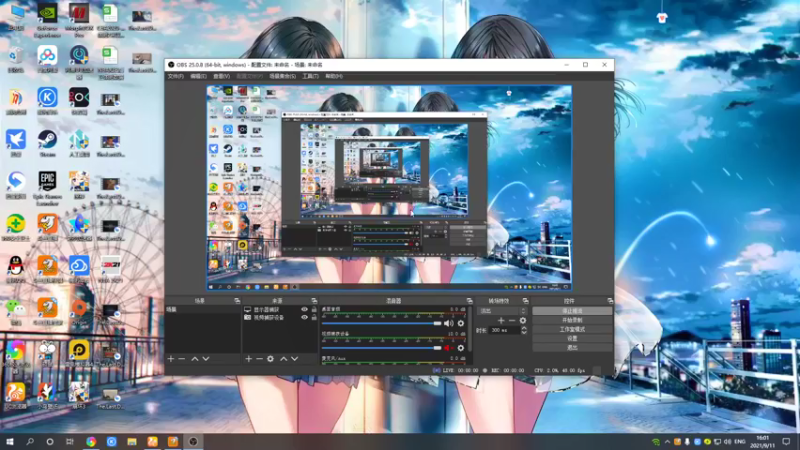Select the QQ penguin desktop icon

tap(16, 269)
